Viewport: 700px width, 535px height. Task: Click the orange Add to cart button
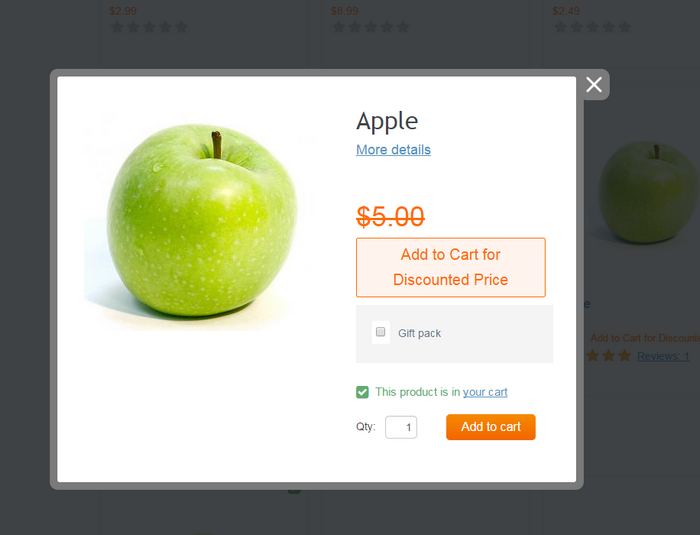[x=491, y=427]
